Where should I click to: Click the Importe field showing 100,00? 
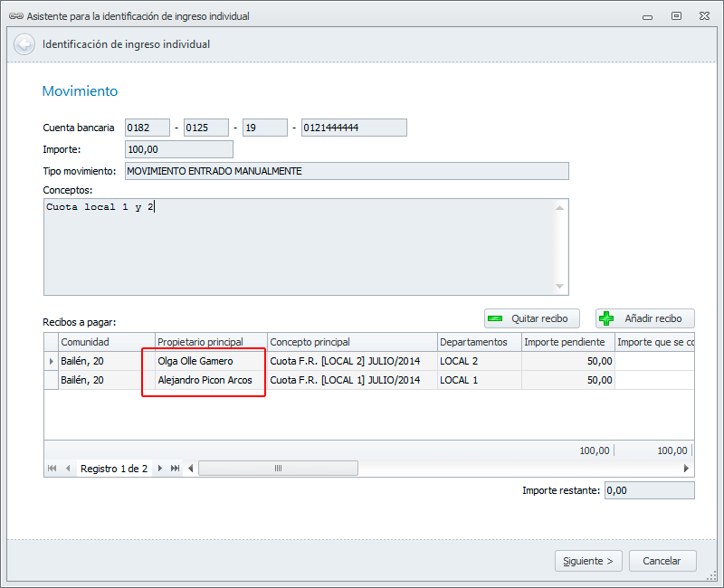click(179, 149)
